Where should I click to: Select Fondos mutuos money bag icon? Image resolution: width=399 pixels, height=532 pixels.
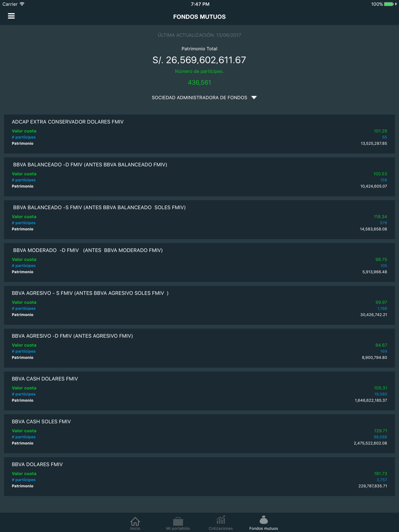263,520
